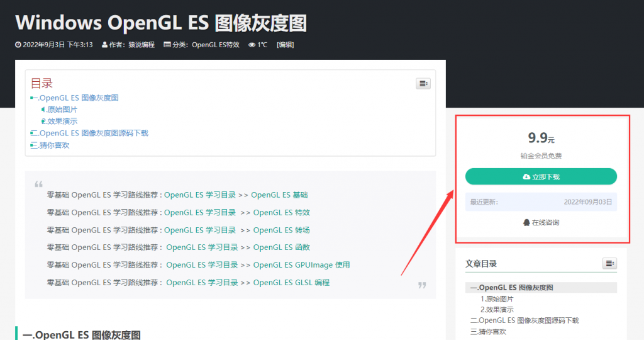This screenshot has width=644, height=340.
Task: Open the OpenGL ES 函数 link
Action: (281, 247)
